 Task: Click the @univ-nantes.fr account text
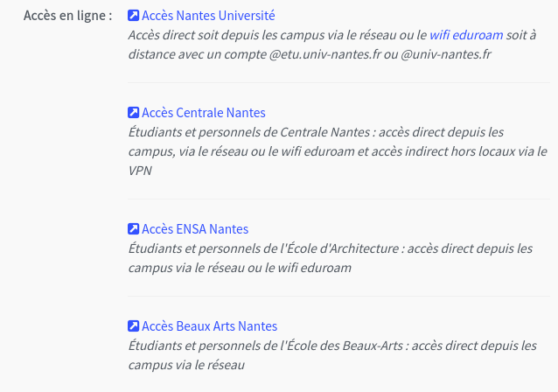point(446,54)
